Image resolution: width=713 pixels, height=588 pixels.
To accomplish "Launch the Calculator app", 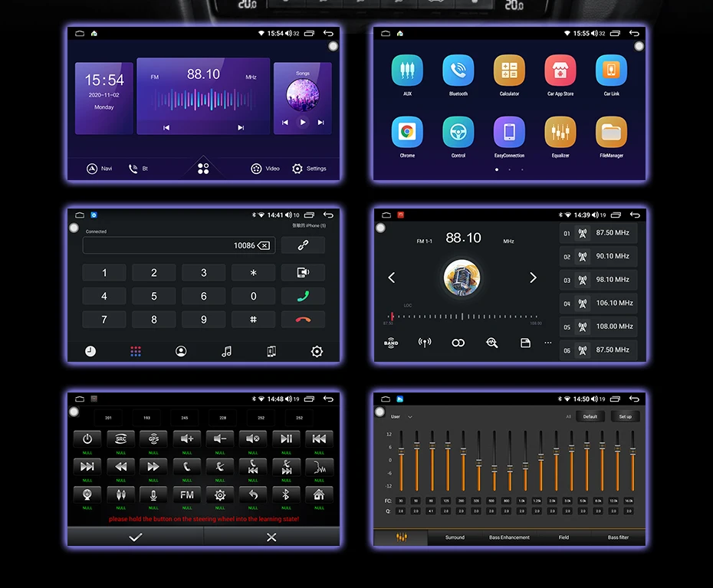I will tap(509, 71).
